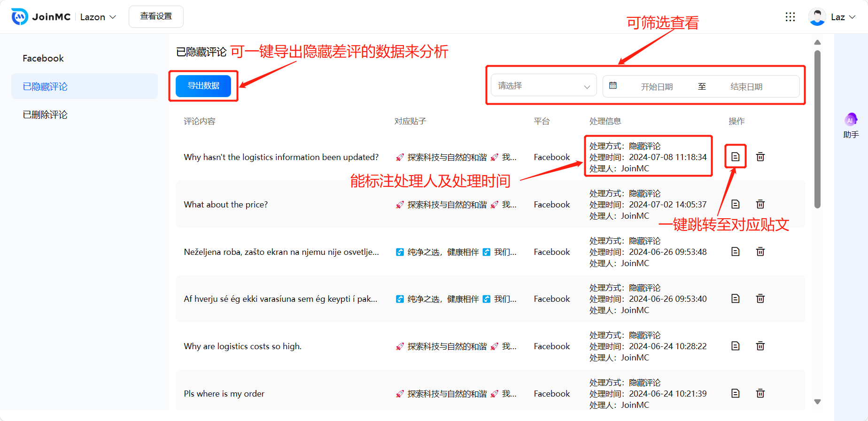Open post for logistics information comment

[735, 157]
